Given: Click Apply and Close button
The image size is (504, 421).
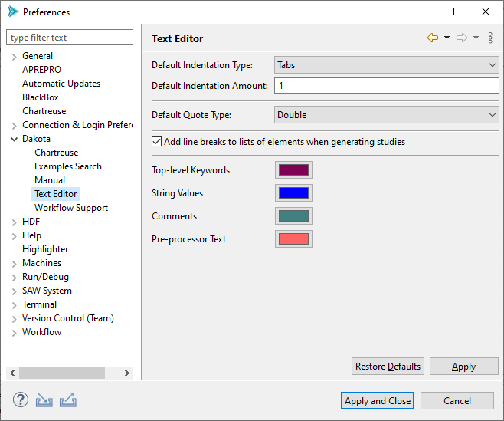Looking at the screenshot, I should pos(378,401).
